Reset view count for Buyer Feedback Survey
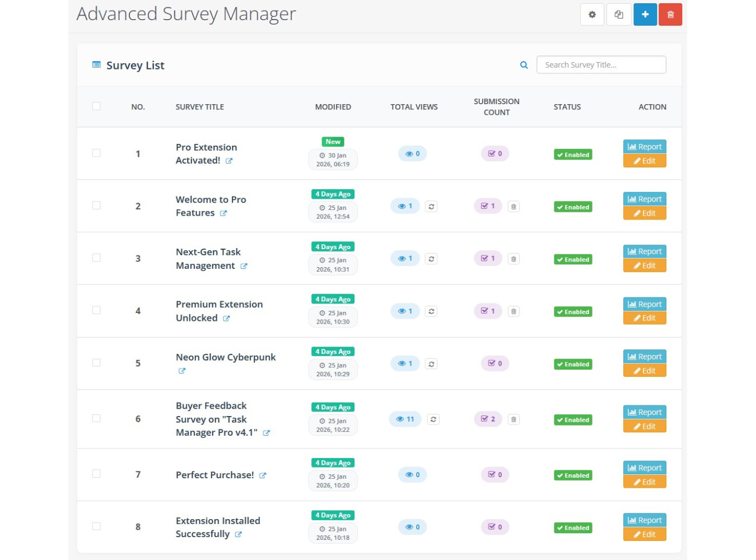The height and width of the screenshot is (560, 756). click(x=433, y=419)
